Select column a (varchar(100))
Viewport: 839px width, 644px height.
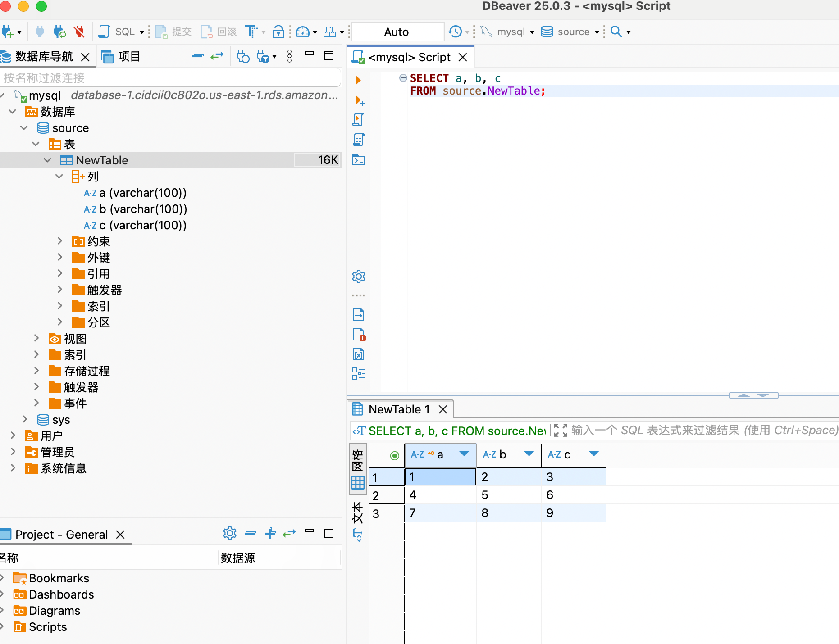pyautogui.click(x=135, y=193)
